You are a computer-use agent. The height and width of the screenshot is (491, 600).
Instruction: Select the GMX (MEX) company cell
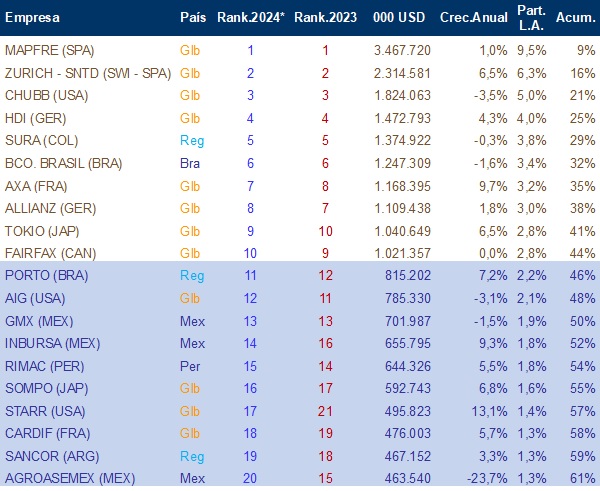(39, 321)
